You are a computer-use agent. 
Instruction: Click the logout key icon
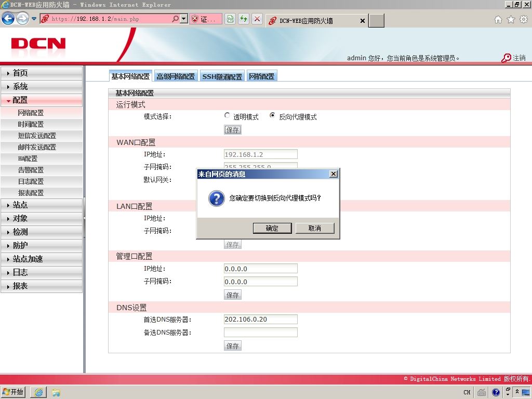(506, 58)
